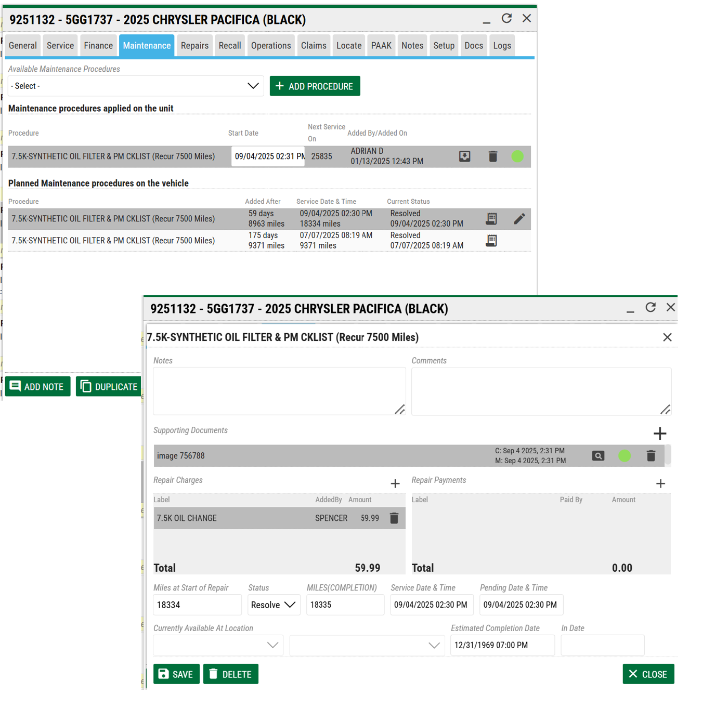Open the first Currently Available At Location dropdown

218,645
